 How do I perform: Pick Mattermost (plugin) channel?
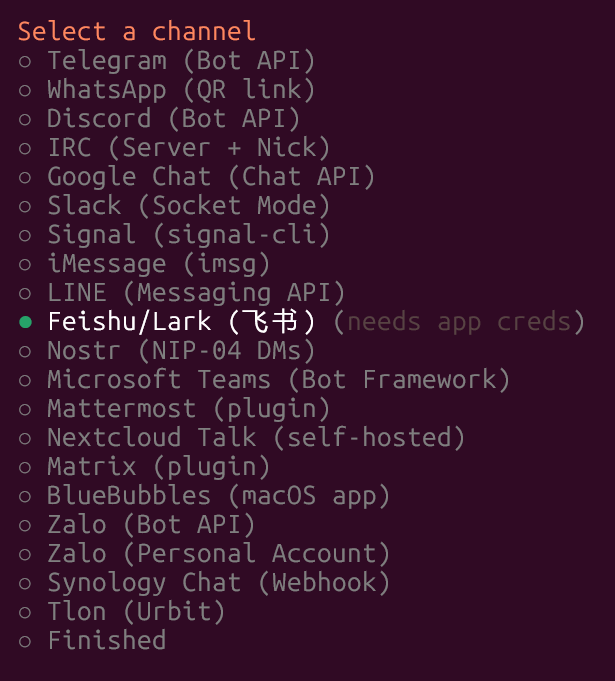(x=188, y=409)
